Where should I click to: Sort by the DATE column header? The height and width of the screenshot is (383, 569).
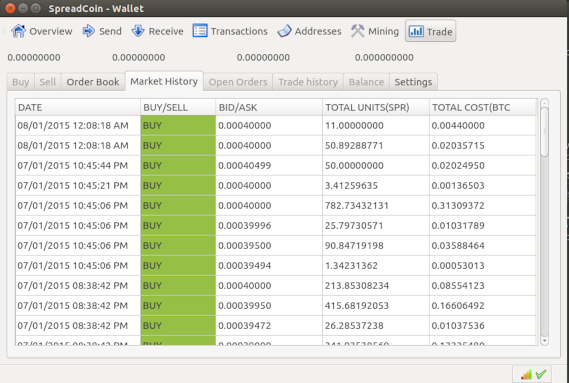pyautogui.click(x=78, y=107)
